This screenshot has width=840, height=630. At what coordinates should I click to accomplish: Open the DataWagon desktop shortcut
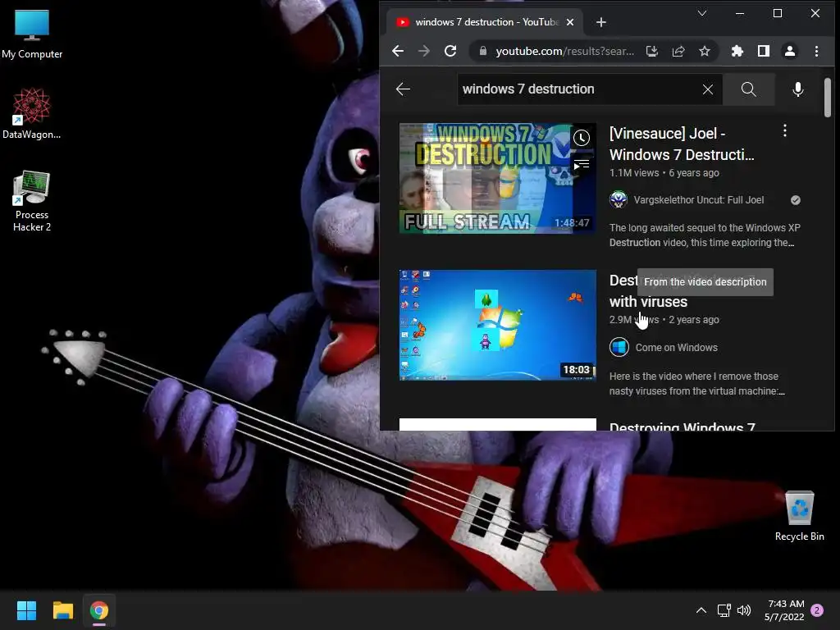pyautogui.click(x=32, y=113)
